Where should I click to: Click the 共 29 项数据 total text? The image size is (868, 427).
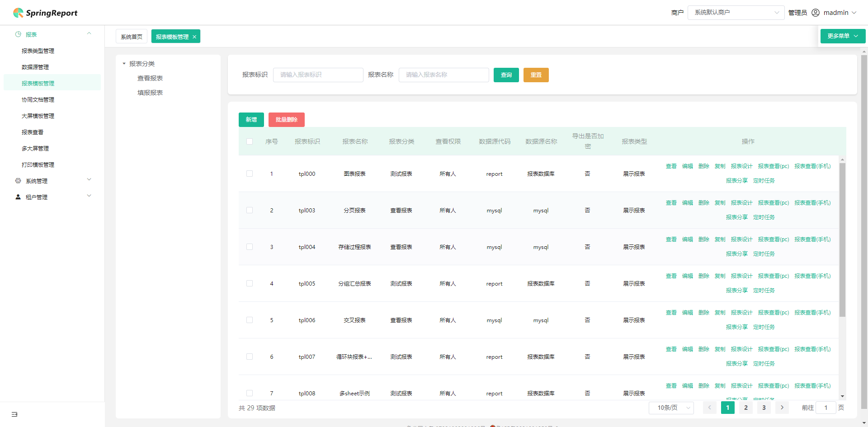click(x=257, y=408)
